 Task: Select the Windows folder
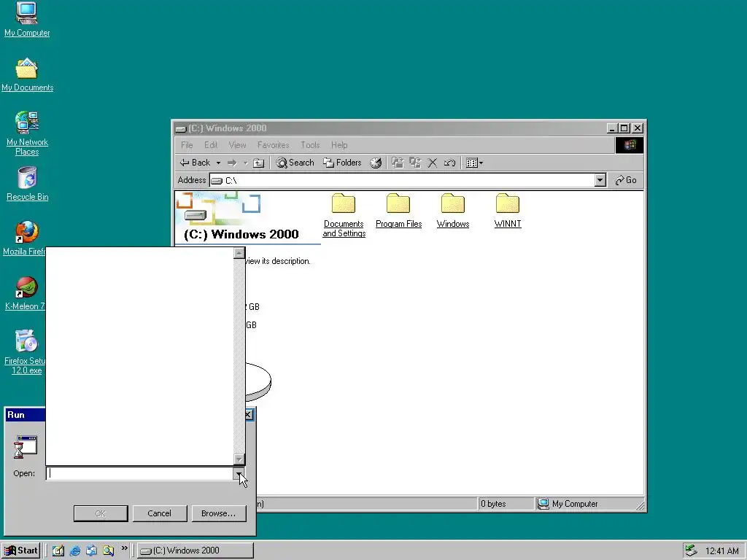[452, 211]
